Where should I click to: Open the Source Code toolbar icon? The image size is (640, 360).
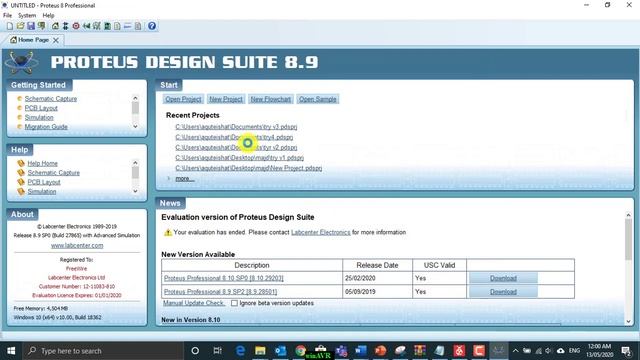tap(128, 26)
